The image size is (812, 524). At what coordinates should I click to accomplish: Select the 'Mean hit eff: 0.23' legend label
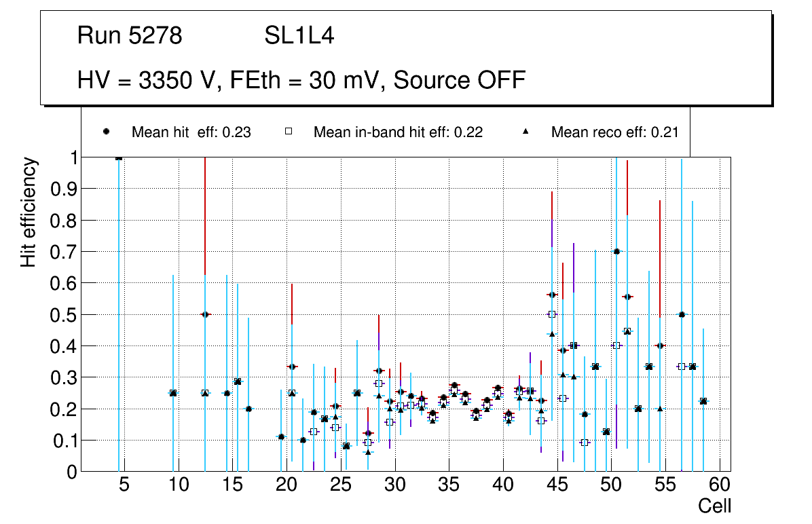(x=191, y=132)
